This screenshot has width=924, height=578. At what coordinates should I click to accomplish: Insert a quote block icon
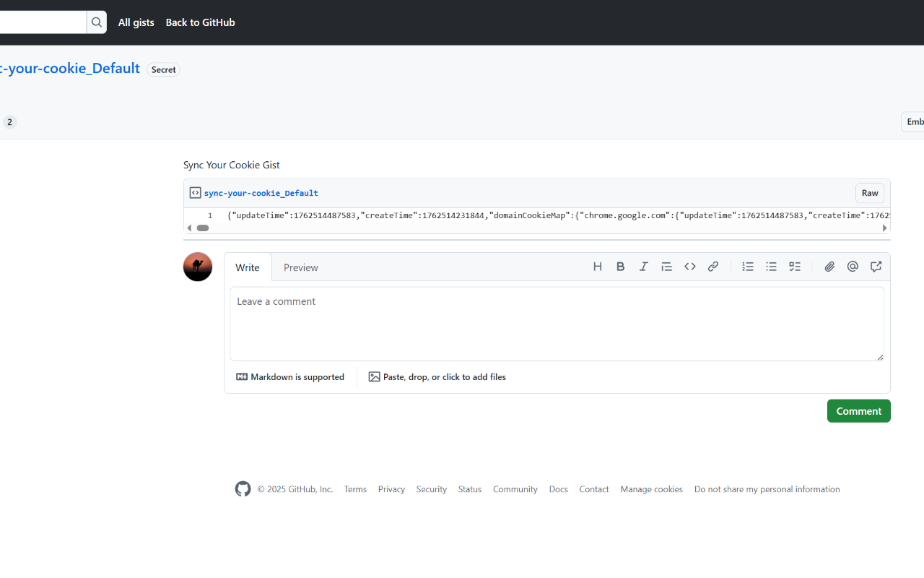[x=667, y=267]
